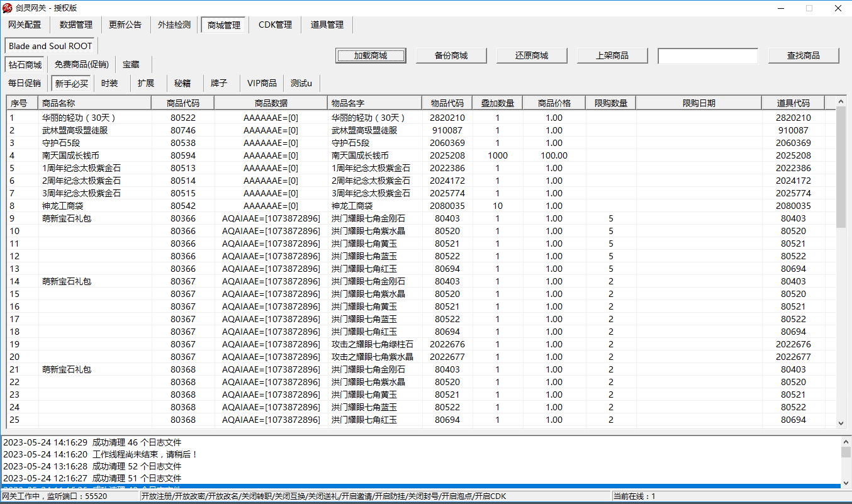
Task: Open the 网关配置 tab
Action: click(x=25, y=25)
